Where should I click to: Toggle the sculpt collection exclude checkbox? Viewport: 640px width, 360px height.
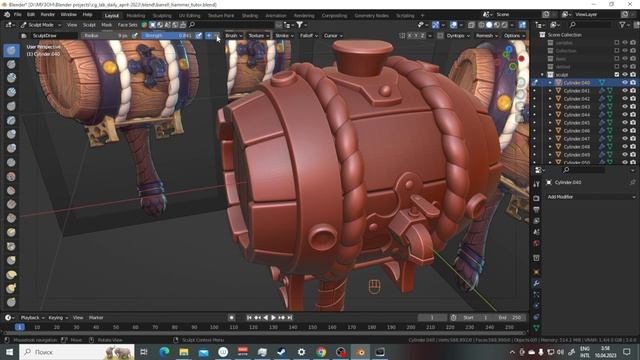point(617,75)
